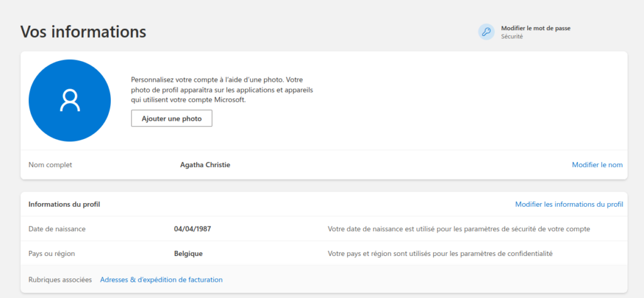This screenshot has width=644, height=298.
Task: Open Modifier le nom link
Action: tap(597, 165)
